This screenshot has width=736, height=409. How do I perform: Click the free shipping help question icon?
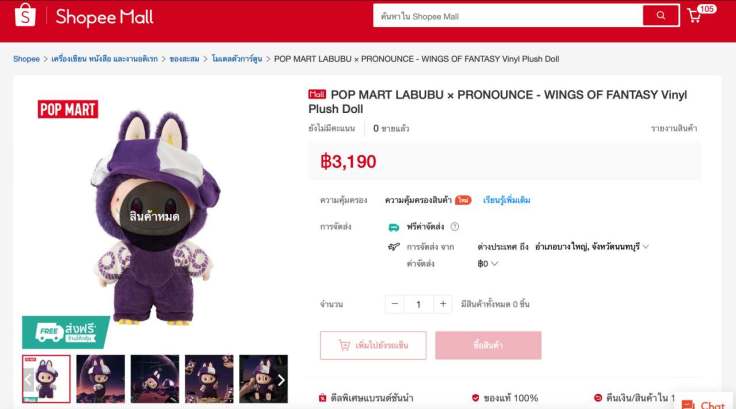pos(454,227)
